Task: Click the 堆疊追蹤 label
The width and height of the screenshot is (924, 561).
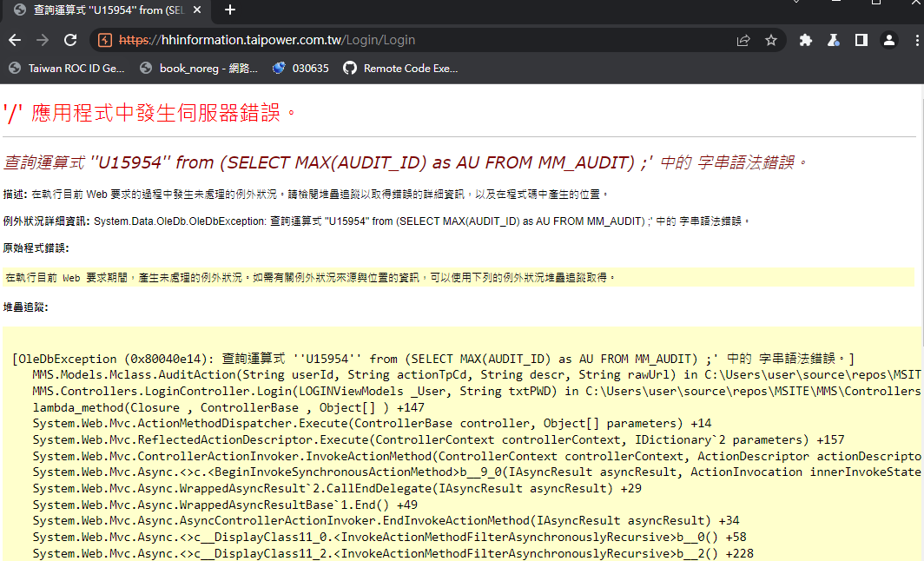Action: pyautogui.click(x=25, y=307)
